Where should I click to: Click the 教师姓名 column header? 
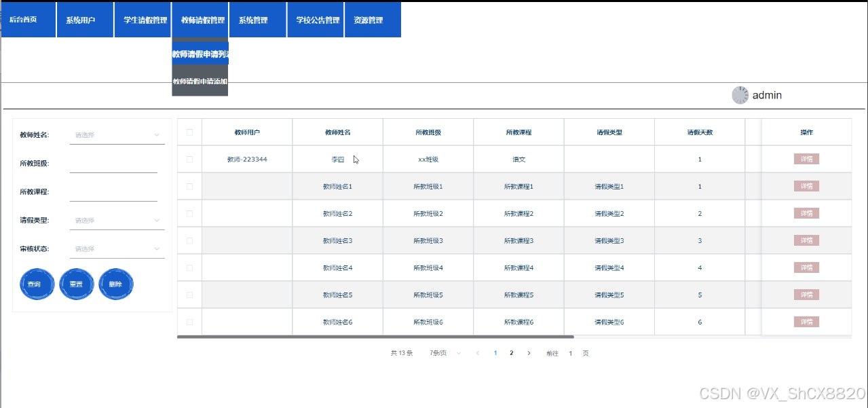pyautogui.click(x=338, y=132)
